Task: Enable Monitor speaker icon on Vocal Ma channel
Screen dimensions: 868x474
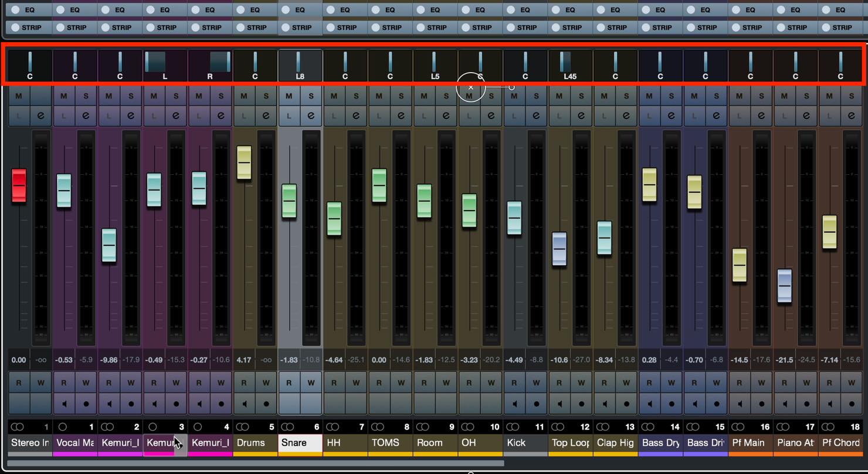Action: click(64, 404)
